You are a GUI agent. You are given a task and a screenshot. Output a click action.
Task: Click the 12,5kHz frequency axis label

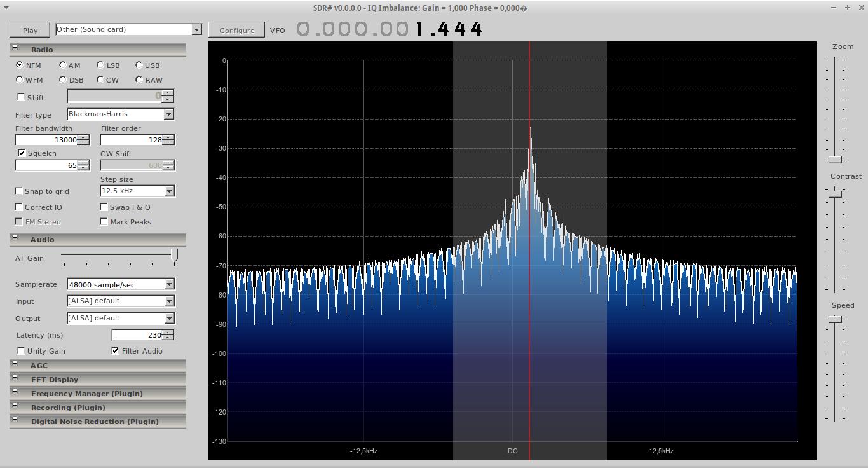coord(661,451)
